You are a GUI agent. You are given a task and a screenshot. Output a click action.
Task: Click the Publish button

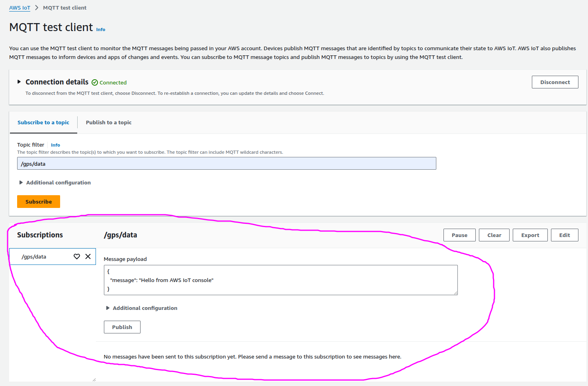(x=122, y=327)
